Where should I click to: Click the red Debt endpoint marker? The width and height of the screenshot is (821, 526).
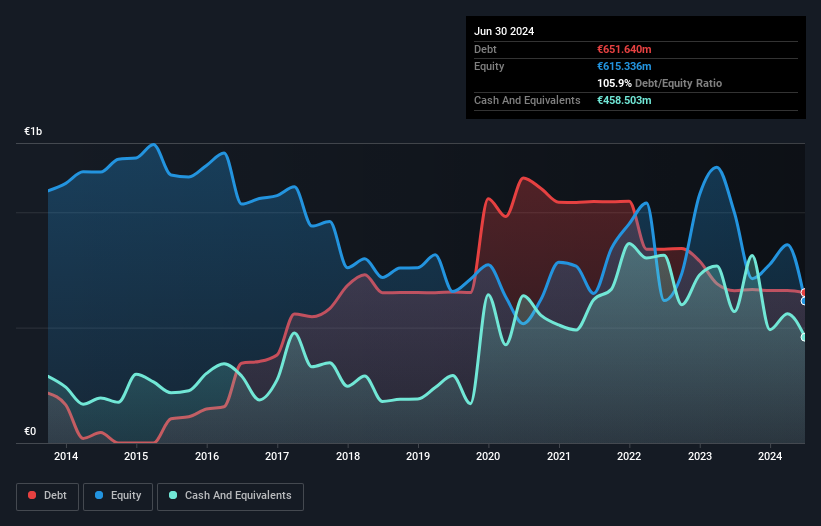(x=805, y=293)
